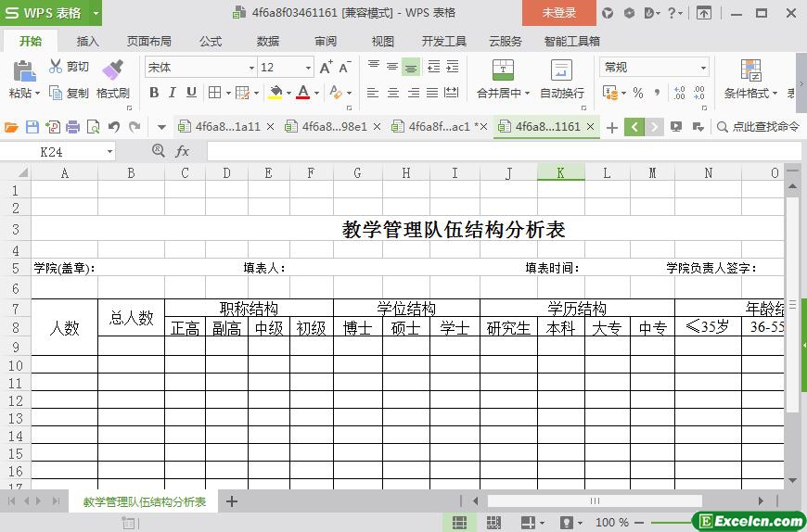Click into the formula bar
This screenshot has width=807, height=532.
click(504, 152)
